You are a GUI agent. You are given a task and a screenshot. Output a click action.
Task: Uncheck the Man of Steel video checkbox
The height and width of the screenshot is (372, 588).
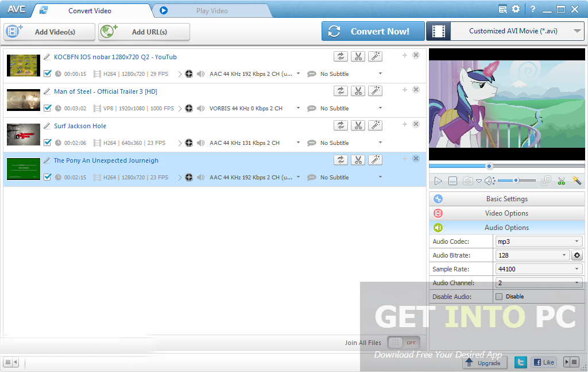click(47, 108)
